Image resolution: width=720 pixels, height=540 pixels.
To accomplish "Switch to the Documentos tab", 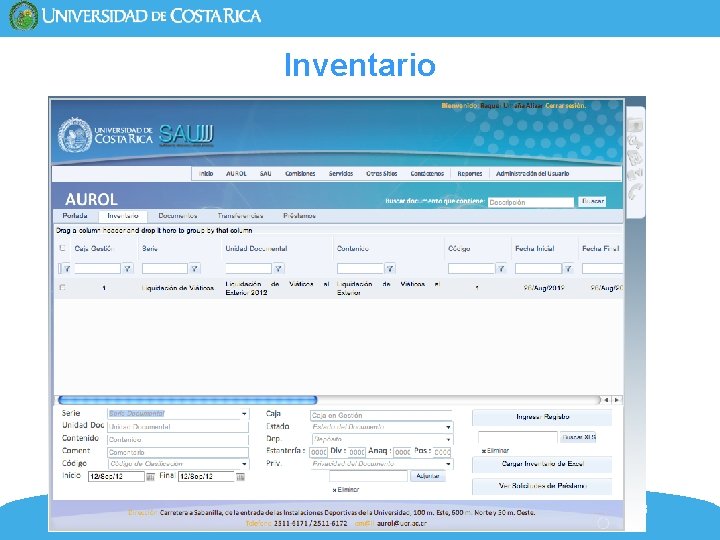I will [x=178, y=216].
